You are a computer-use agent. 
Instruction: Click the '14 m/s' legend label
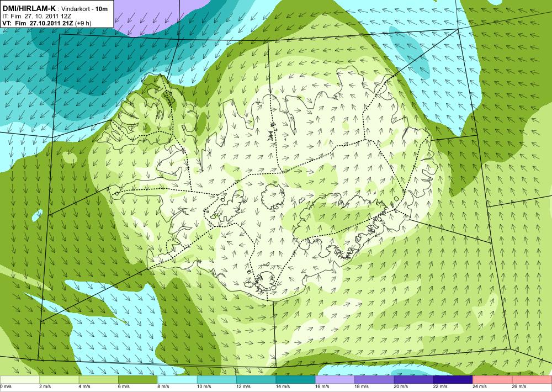click(283, 386)
